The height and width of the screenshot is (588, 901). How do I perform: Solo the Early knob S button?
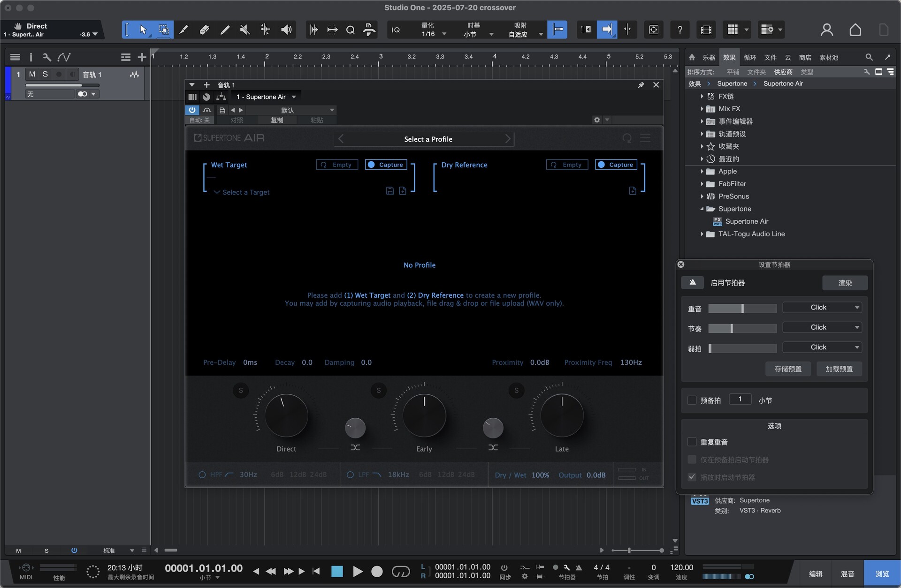click(x=378, y=390)
